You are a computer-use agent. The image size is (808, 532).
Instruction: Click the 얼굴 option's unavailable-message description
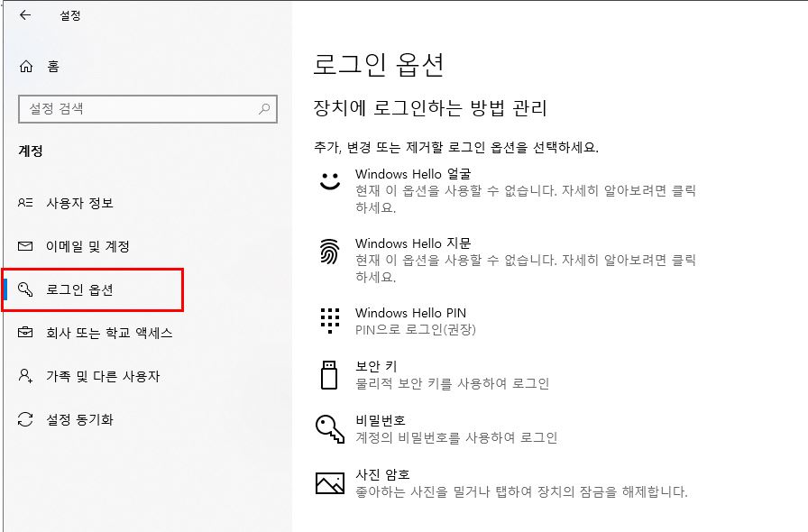526,199
